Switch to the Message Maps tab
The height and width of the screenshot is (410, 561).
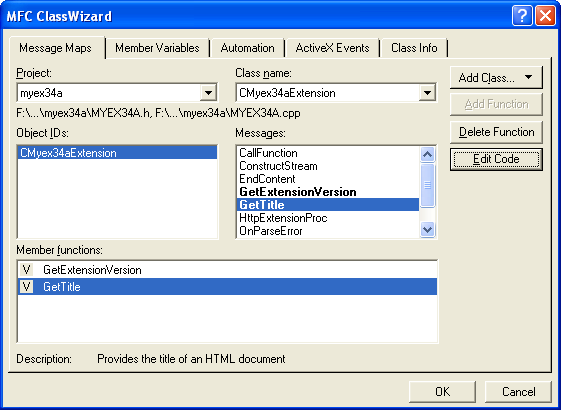(x=57, y=48)
